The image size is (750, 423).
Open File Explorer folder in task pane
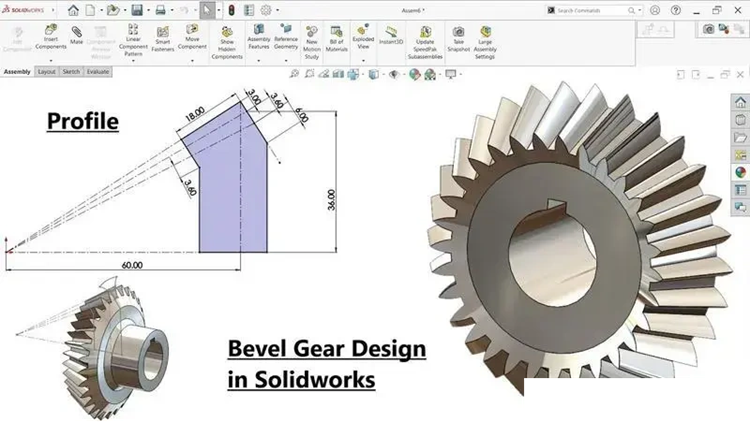[x=740, y=137]
